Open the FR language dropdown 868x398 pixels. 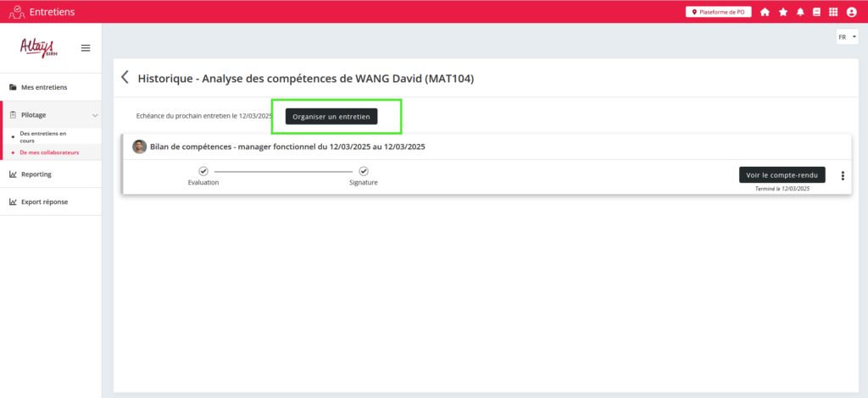(847, 37)
